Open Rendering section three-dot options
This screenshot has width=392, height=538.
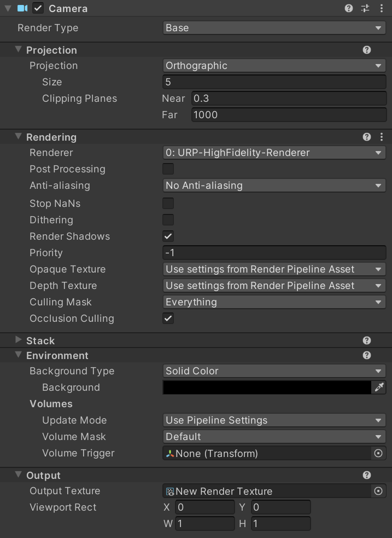pos(382,137)
